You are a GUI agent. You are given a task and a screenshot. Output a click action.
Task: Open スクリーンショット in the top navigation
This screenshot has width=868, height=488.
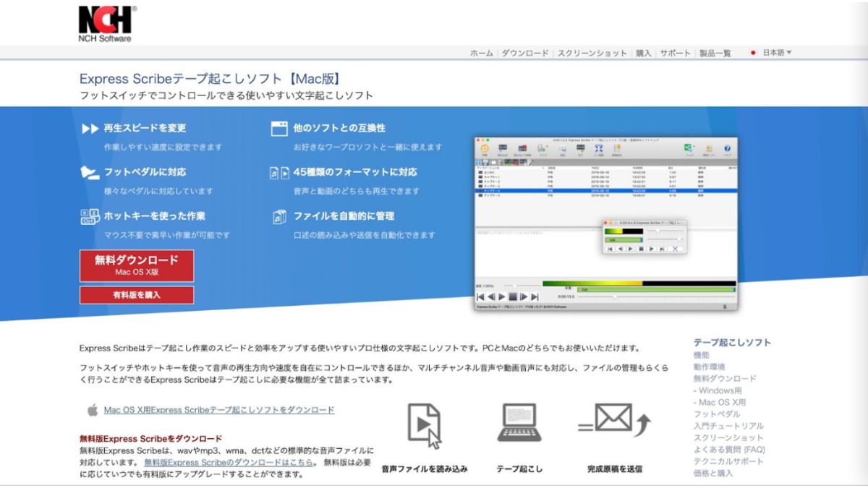point(592,53)
